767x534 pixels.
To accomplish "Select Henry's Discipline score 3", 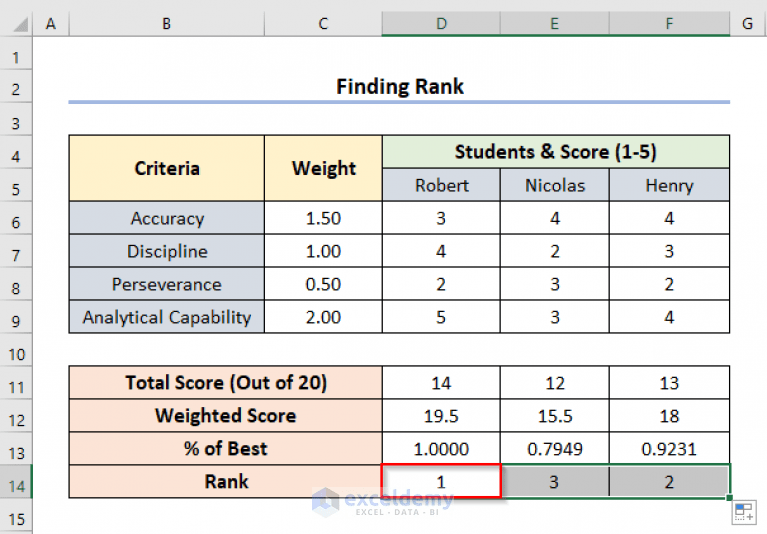I will [670, 251].
